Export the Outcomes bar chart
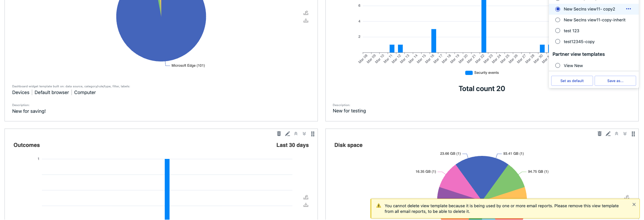This screenshot has height=220, width=644. pyautogui.click(x=306, y=197)
